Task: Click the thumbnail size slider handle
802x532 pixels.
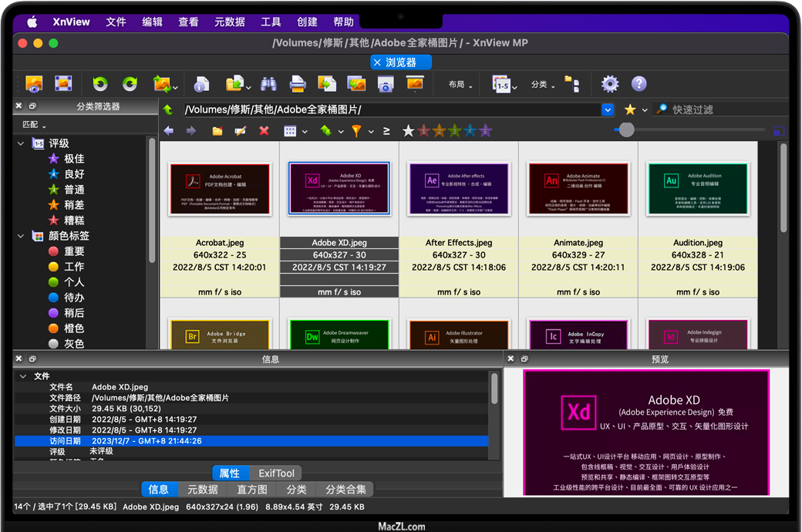Action: [626, 130]
